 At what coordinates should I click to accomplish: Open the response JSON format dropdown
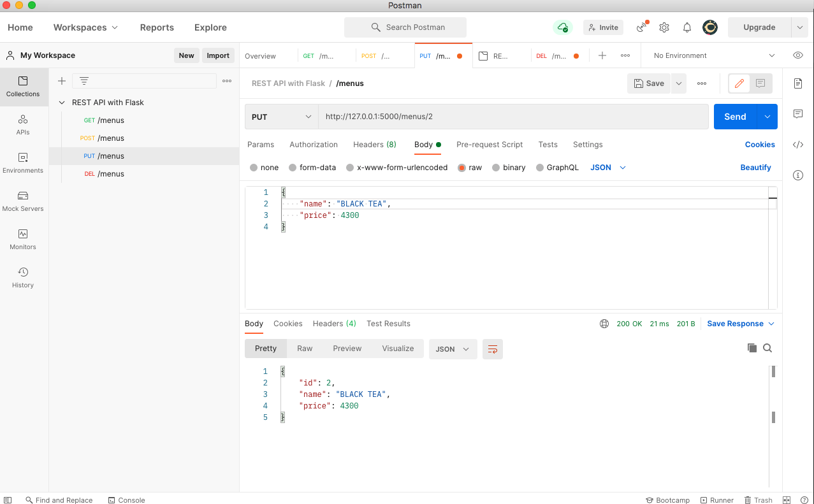453,349
